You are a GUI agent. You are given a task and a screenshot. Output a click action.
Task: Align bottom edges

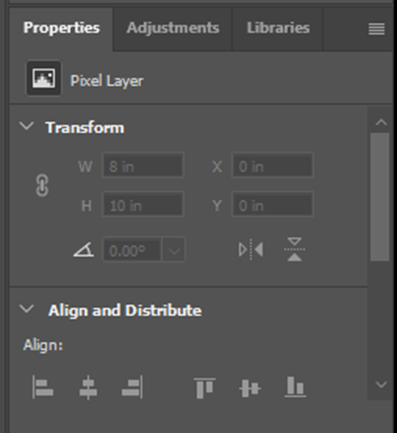click(295, 387)
